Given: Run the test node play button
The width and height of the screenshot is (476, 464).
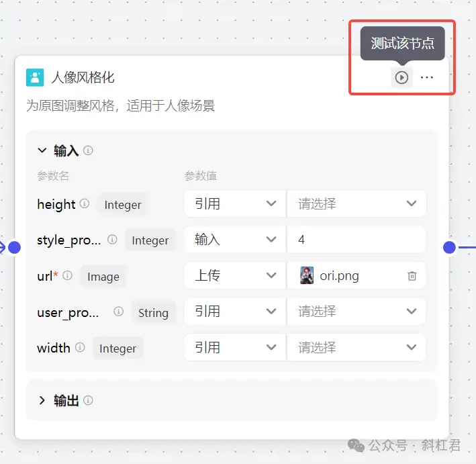Looking at the screenshot, I should [x=401, y=77].
